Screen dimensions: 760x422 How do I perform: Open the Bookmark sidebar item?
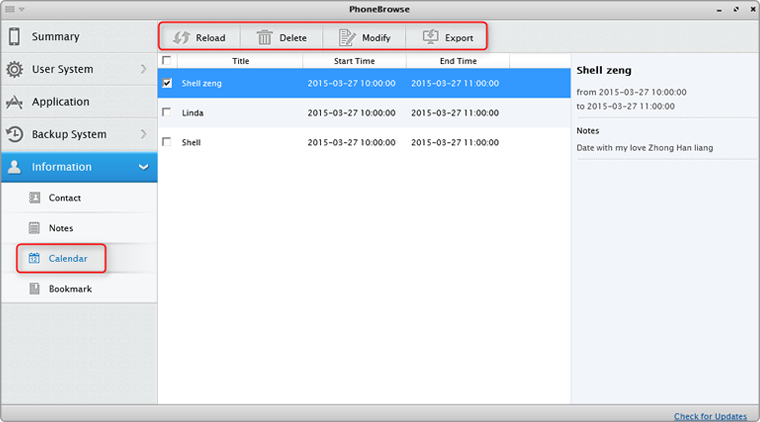(70, 289)
